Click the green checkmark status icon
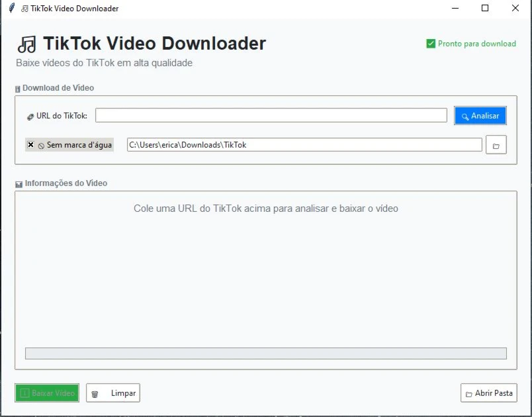The image size is (532, 417). 431,44
